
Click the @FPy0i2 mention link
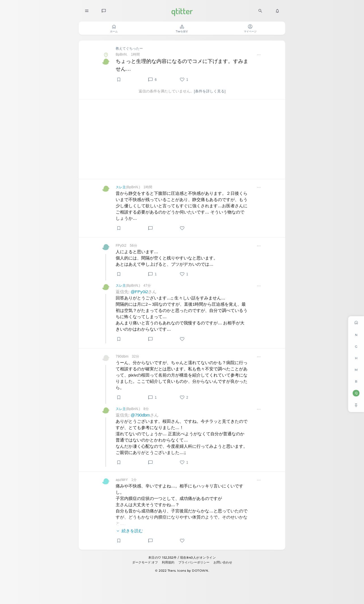139,292
